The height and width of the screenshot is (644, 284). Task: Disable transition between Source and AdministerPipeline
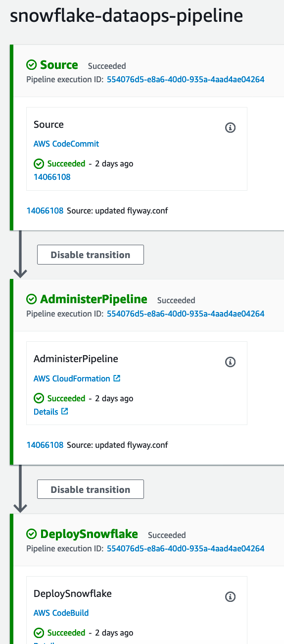[91, 255]
